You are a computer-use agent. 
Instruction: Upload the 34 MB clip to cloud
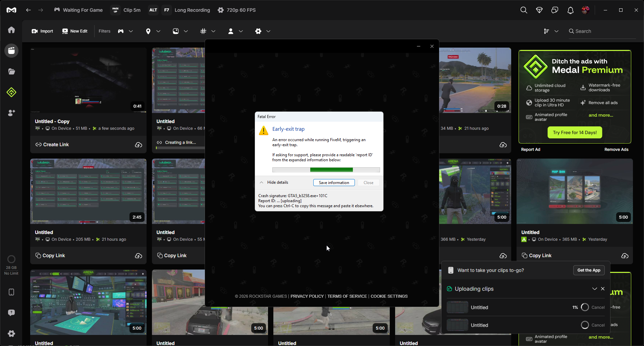(503, 145)
